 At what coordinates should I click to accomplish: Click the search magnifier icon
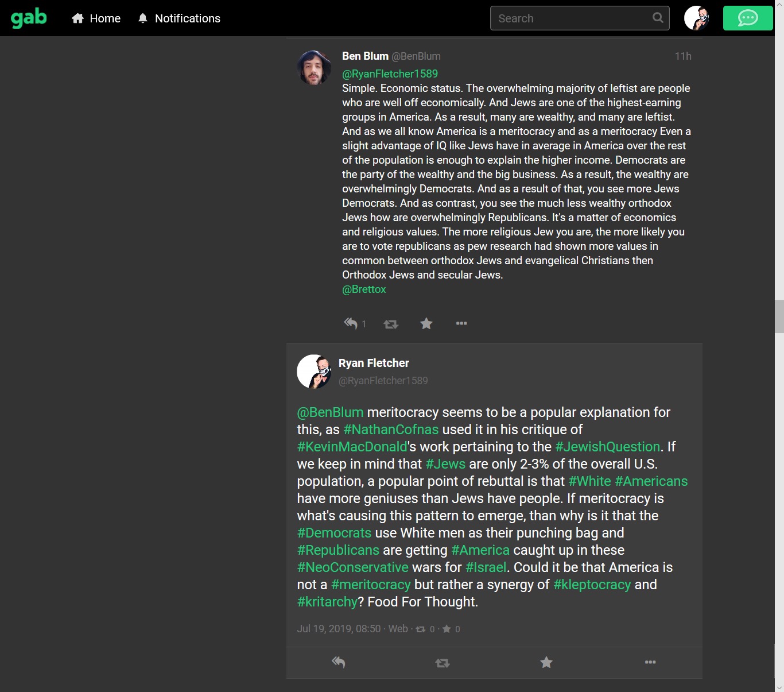(x=658, y=18)
